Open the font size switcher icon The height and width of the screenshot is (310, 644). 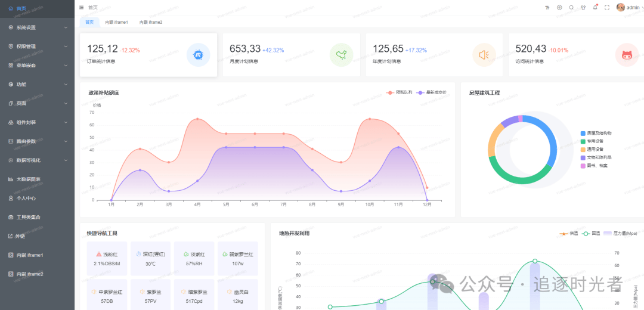coord(547,7)
